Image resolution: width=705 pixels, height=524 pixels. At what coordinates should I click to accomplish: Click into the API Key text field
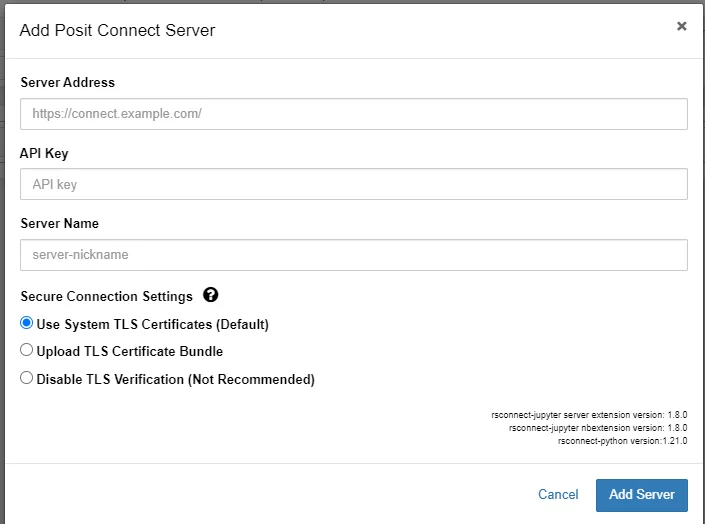coord(353,184)
